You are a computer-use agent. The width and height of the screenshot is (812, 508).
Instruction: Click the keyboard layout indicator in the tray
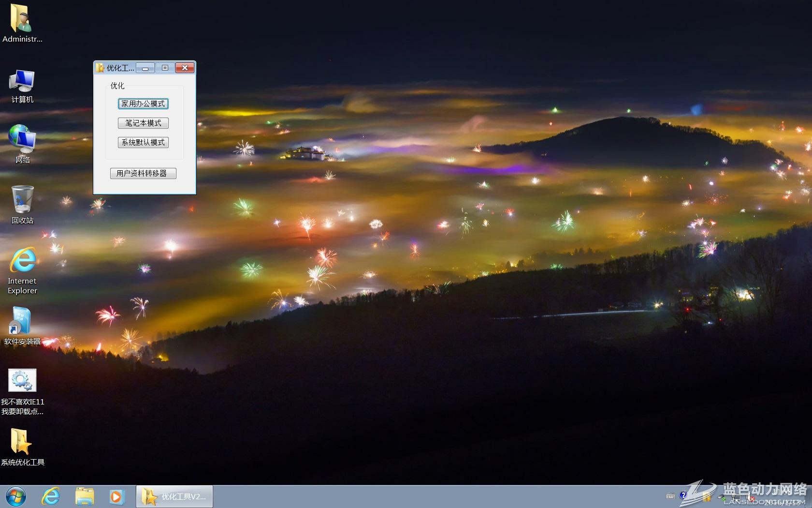671,496
